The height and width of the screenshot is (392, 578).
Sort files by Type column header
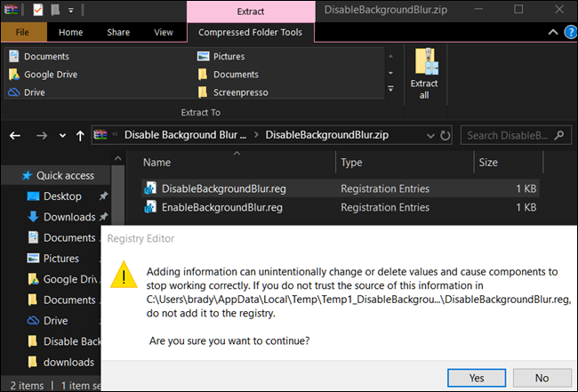point(352,163)
